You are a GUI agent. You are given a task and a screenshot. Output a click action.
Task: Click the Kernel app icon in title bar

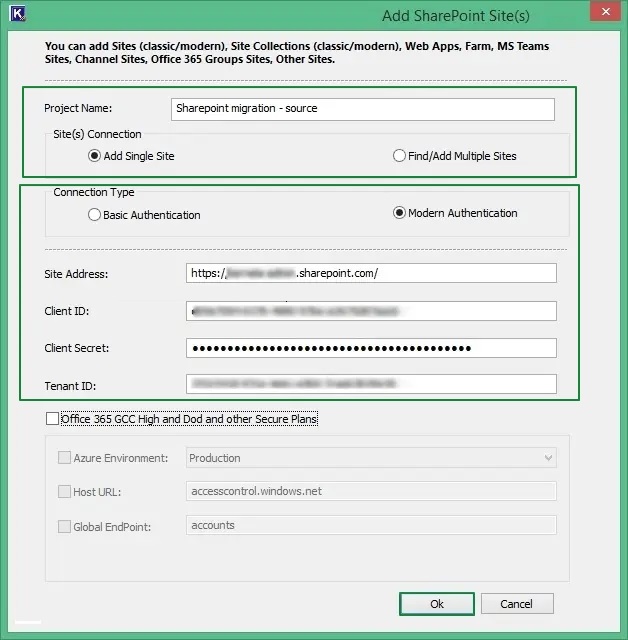pos(18,13)
